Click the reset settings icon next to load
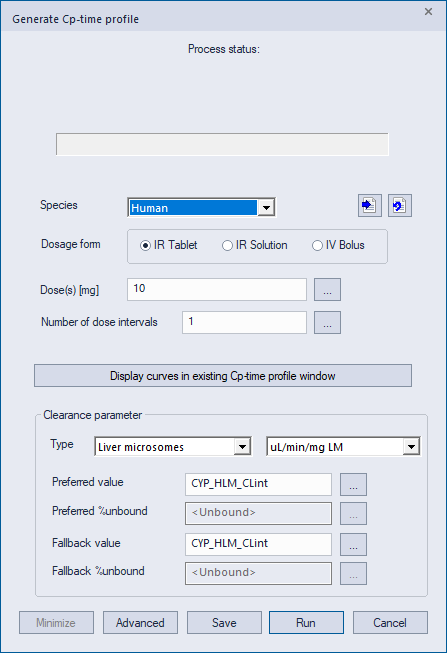This screenshot has height=653, width=447. (x=400, y=206)
